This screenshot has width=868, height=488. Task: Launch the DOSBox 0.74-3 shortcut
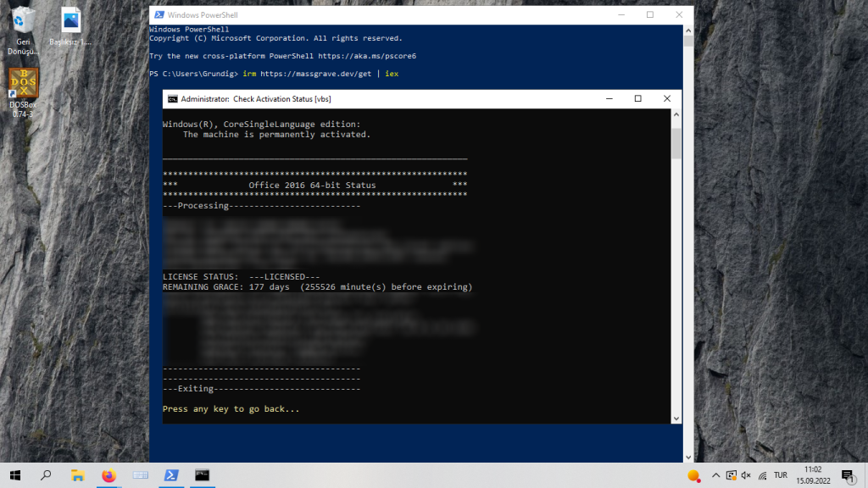[x=23, y=92]
